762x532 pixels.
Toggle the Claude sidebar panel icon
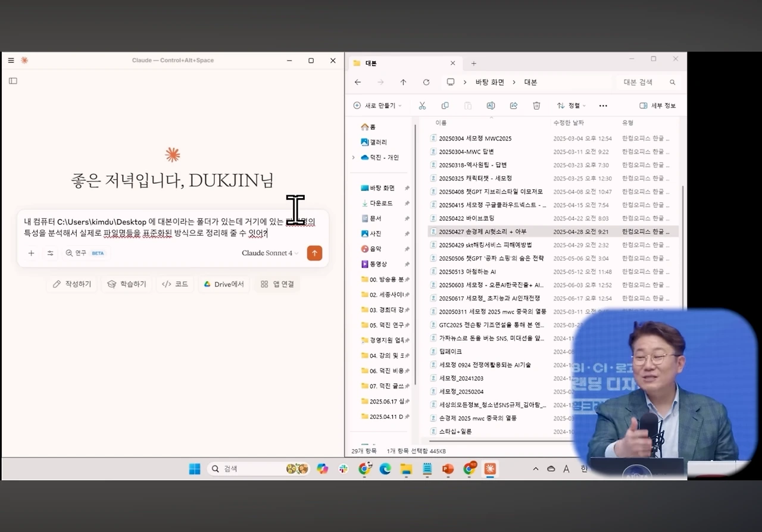[x=13, y=81]
